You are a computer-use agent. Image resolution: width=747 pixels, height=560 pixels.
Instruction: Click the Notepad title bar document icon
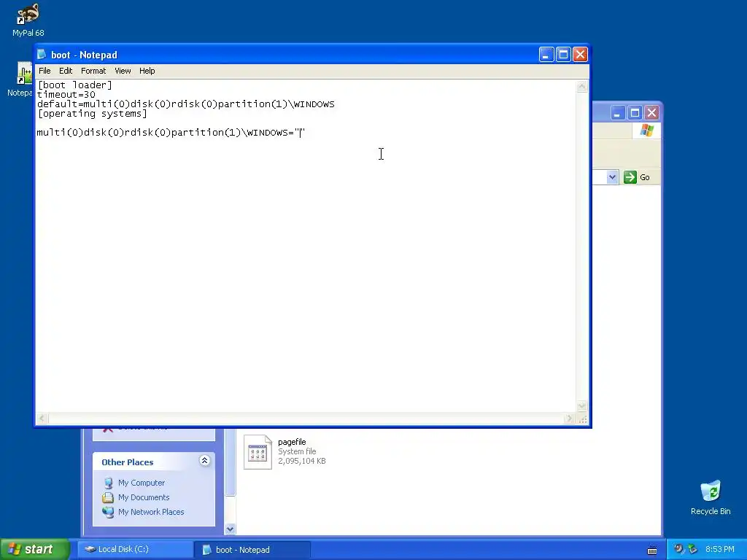click(42, 54)
